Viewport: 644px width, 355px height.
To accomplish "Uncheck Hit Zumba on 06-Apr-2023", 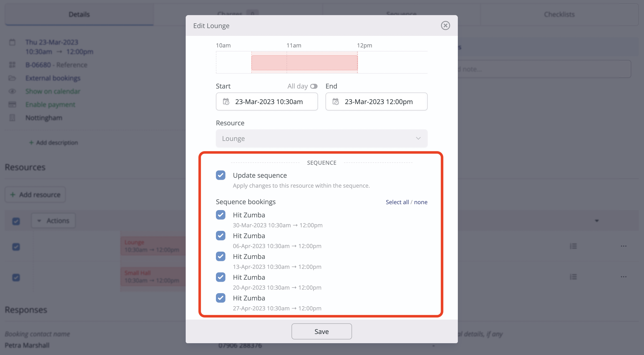I will tap(220, 236).
